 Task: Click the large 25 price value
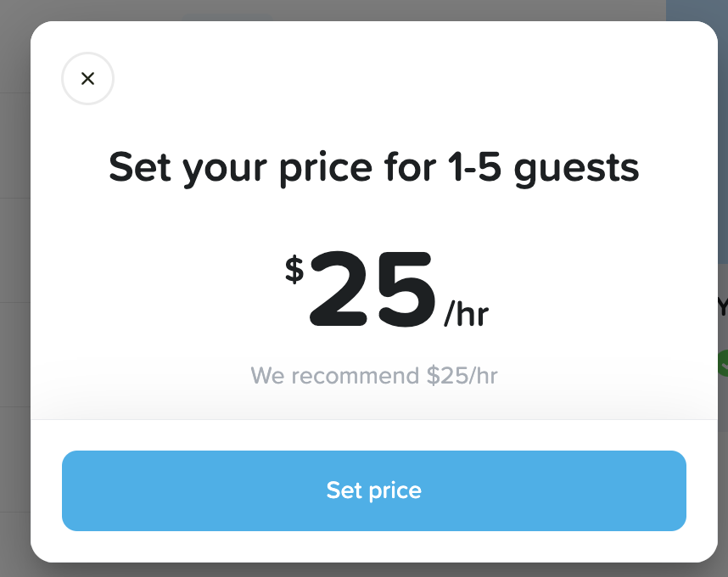(x=372, y=291)
